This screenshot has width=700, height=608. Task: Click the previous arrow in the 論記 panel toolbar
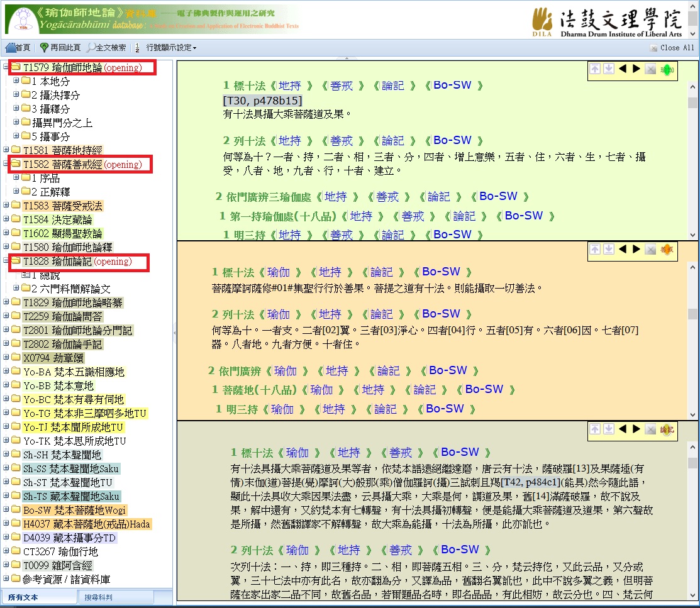pos(622,429)
